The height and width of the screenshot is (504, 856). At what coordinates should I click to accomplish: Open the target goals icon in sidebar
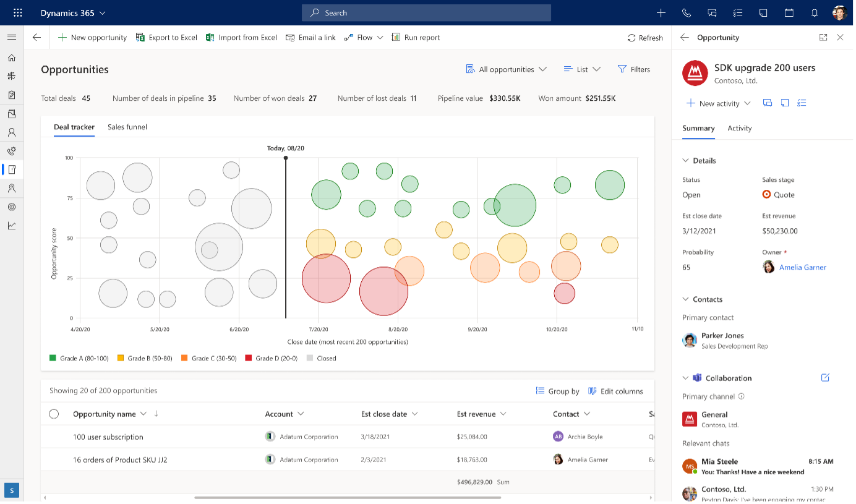point(12,207)
